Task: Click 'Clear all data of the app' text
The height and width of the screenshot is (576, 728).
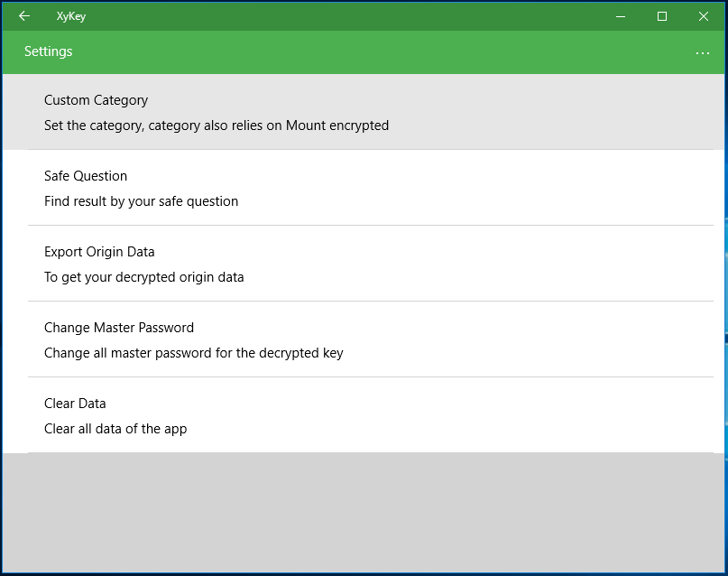Action: 115,428
